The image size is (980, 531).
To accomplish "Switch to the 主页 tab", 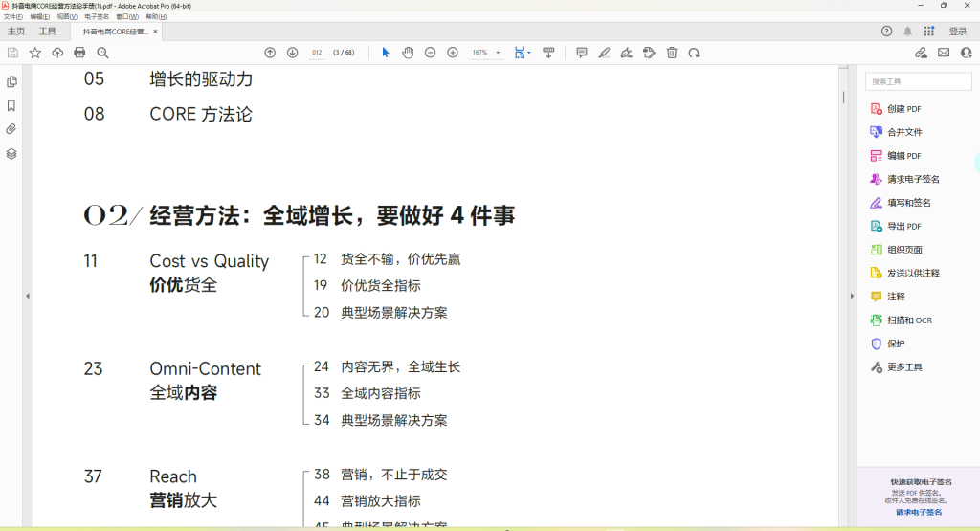I will click(x=16, y=32).
